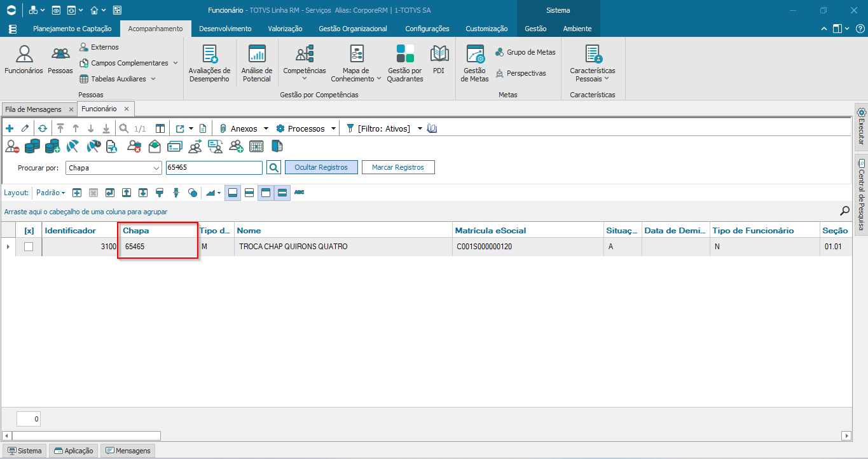
Task: Switch to the Gestão Organizacional tab
Action: click(353, 29)
